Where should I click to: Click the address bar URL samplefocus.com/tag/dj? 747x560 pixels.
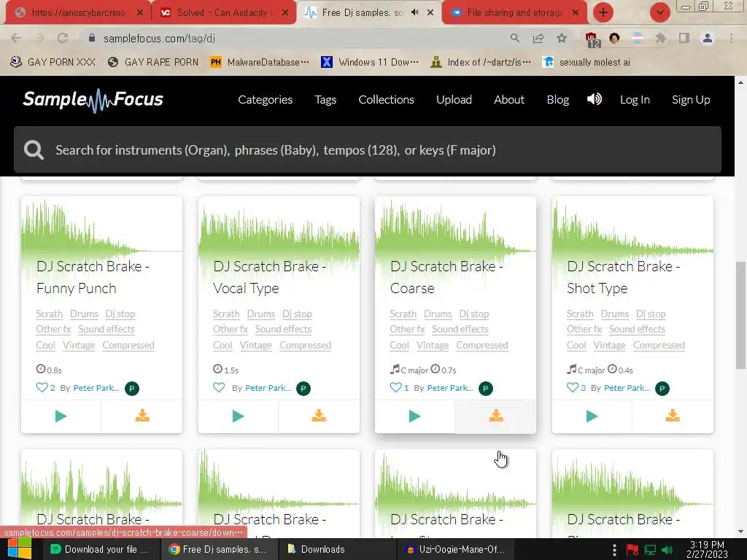(x=159, y=38)
